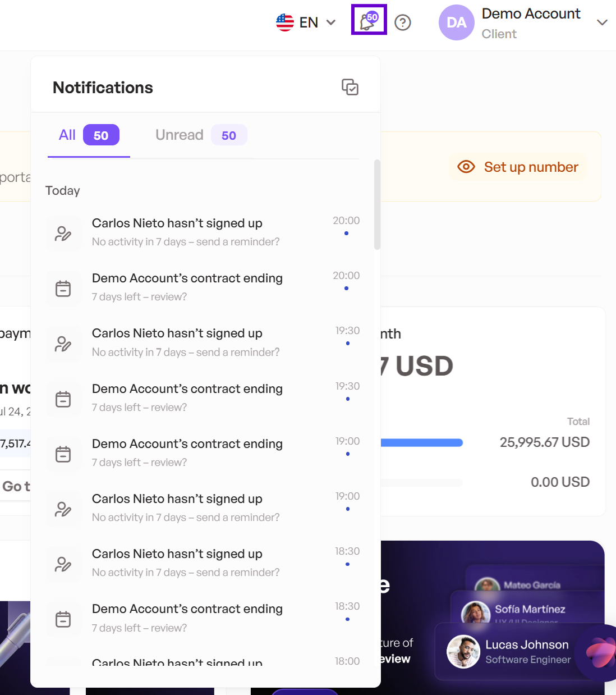Click the mark all as read icon
Viewport: 616px width, 695px height.
click(x=350, y=87)
